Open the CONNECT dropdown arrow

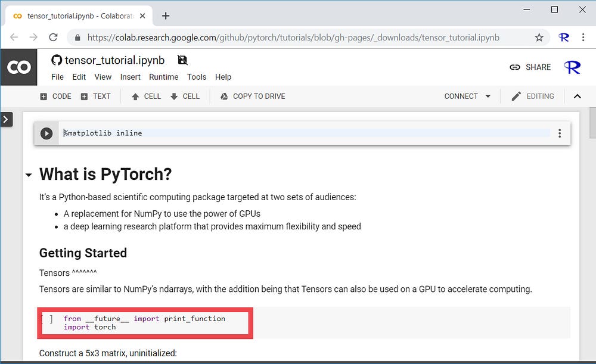pyautogui.click(x=488, y=97)
